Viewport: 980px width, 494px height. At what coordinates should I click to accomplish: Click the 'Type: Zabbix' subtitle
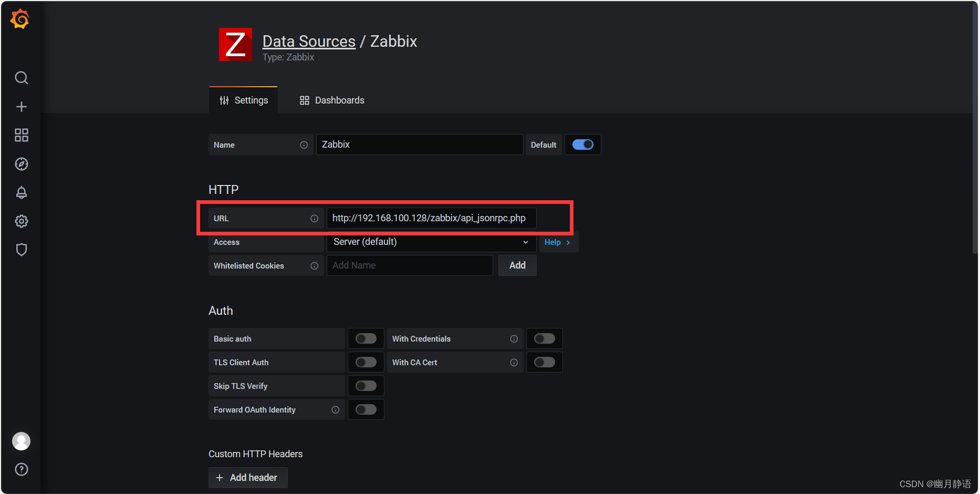click(x=288, y=57)
